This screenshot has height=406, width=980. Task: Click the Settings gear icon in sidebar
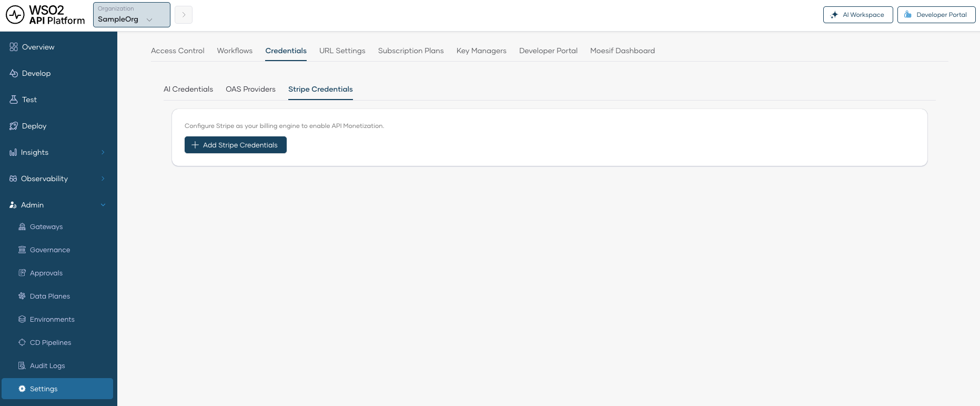click(x=22, y=389)
